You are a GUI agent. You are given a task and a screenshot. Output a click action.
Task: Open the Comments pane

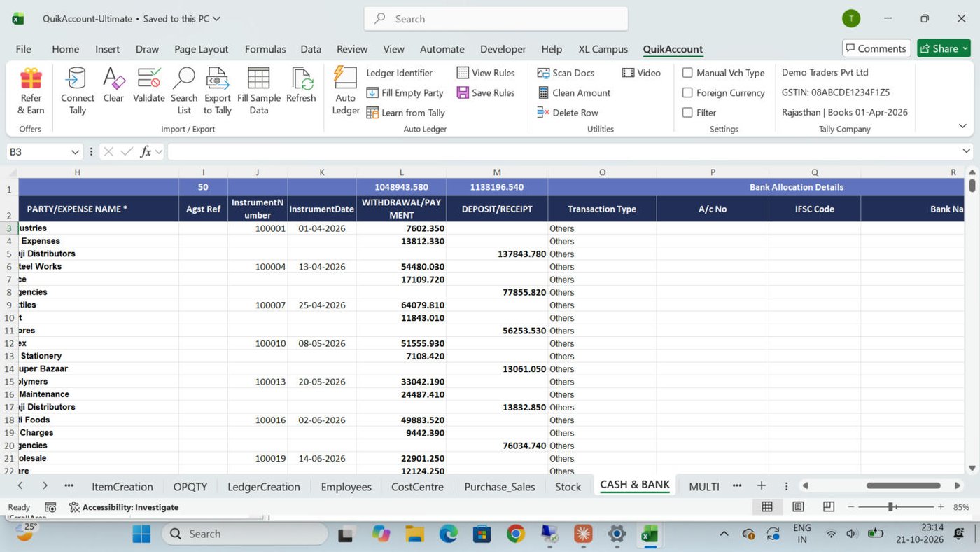tap(876, 48)
